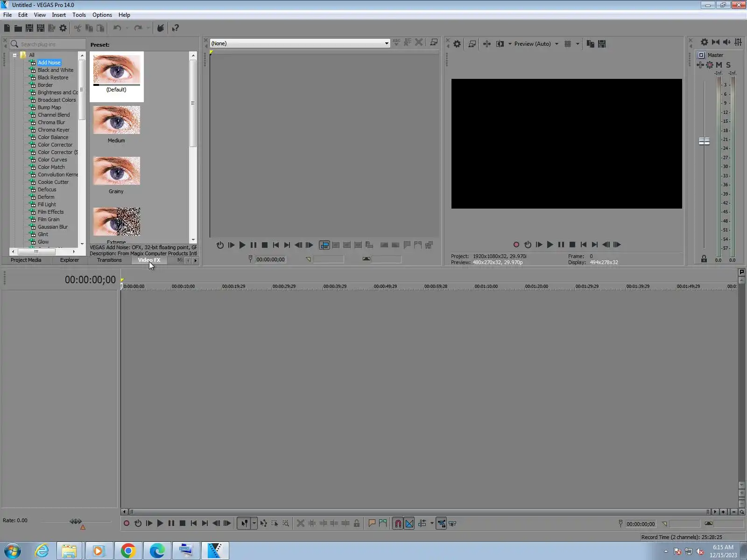Open the Normal Edit Tool dropdown arrow
This screenshot has height=560, width=747.
pos(254,524)
